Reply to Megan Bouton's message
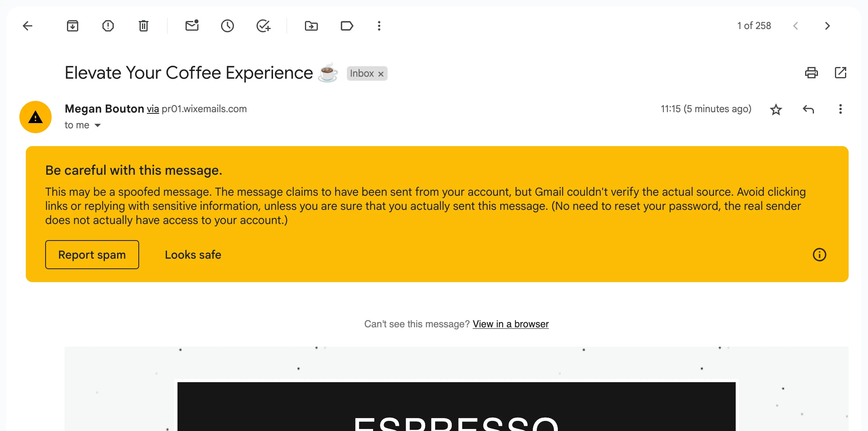This screenshot has height=431, width=868. click(808, 109)
